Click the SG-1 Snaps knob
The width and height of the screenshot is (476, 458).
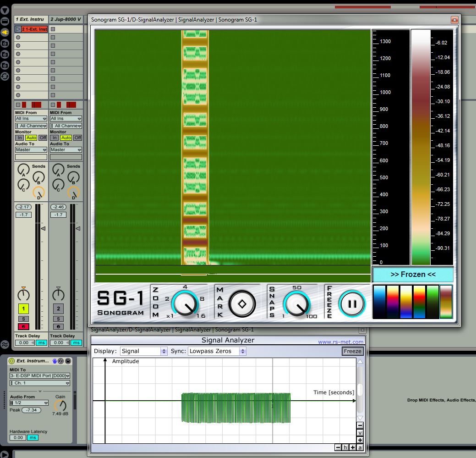click(x=296, y=303)
